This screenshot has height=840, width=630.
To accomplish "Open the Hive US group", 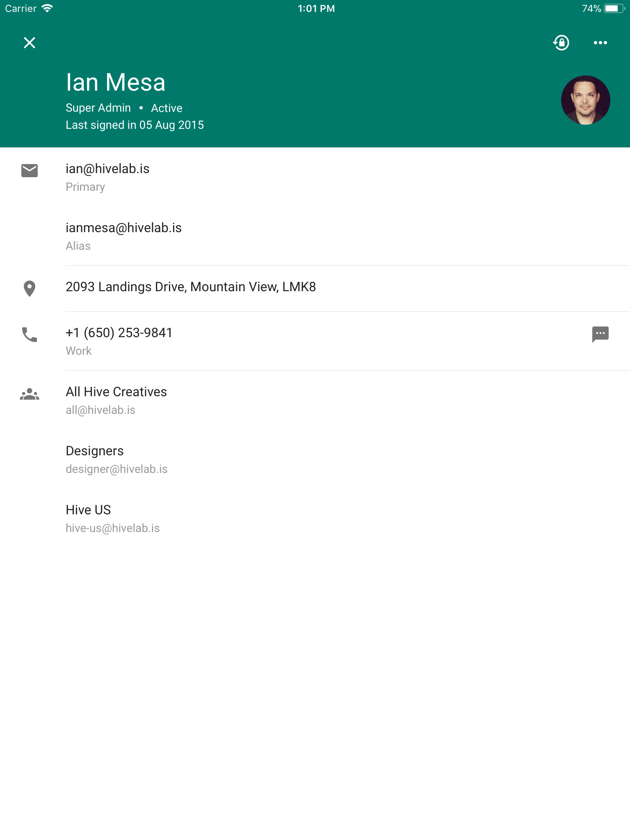I will 88,510.
